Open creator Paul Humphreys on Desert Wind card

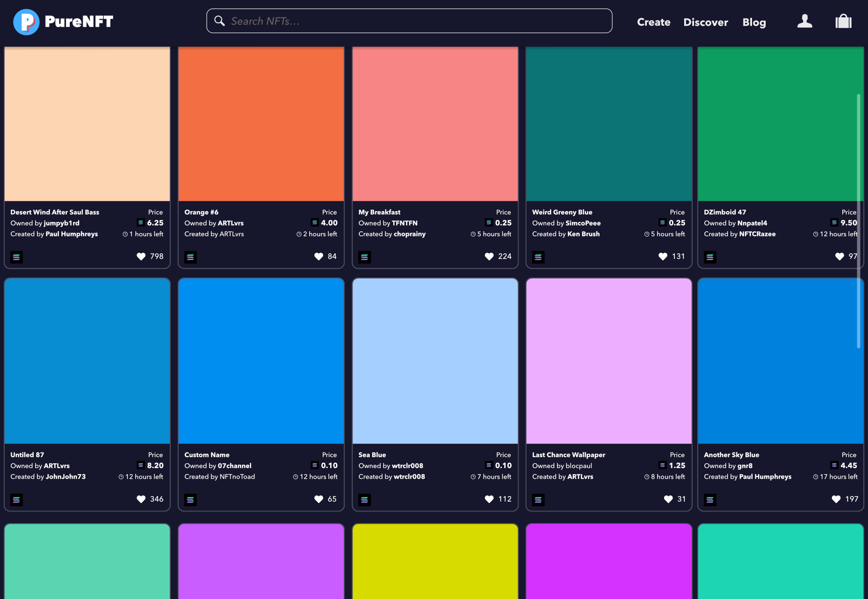click(72, 234)
